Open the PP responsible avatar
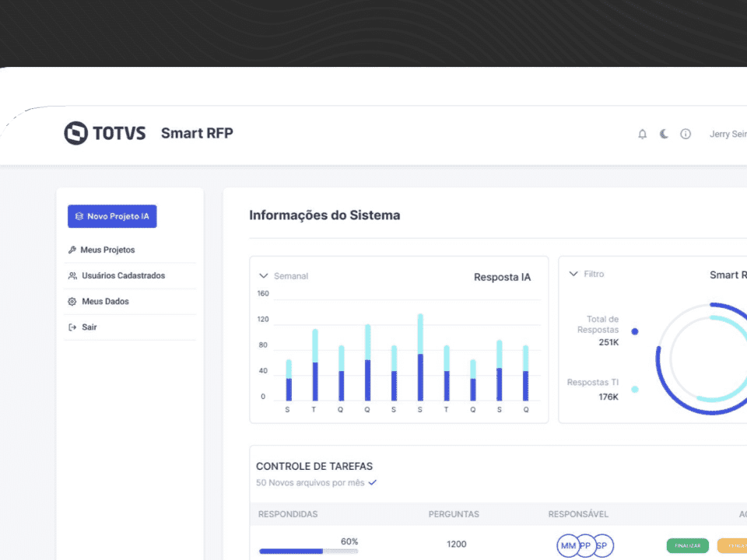 587,546
